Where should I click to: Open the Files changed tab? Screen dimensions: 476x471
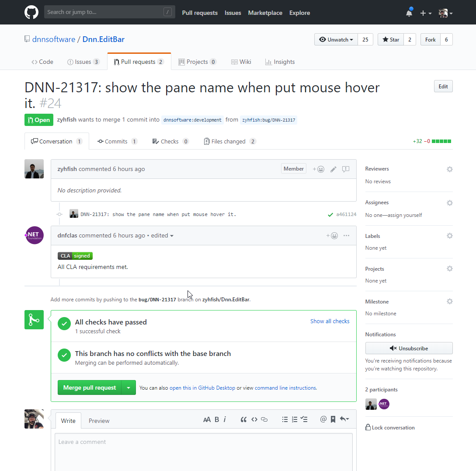[230, 141]
